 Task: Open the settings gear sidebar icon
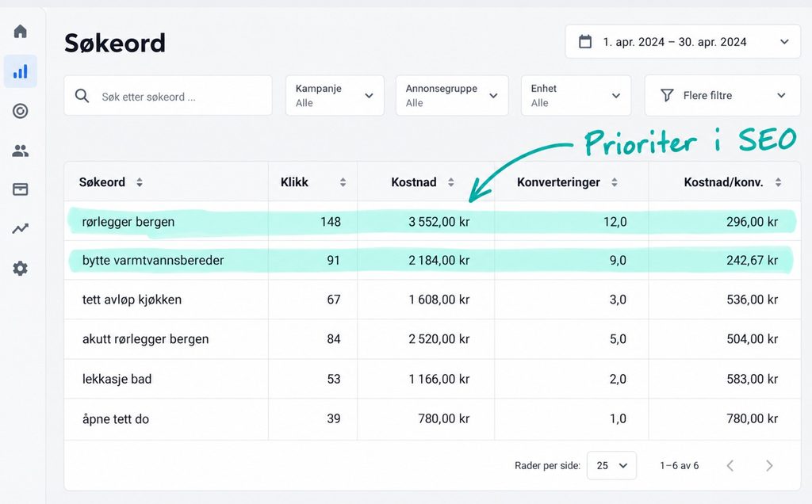[20, 269]
